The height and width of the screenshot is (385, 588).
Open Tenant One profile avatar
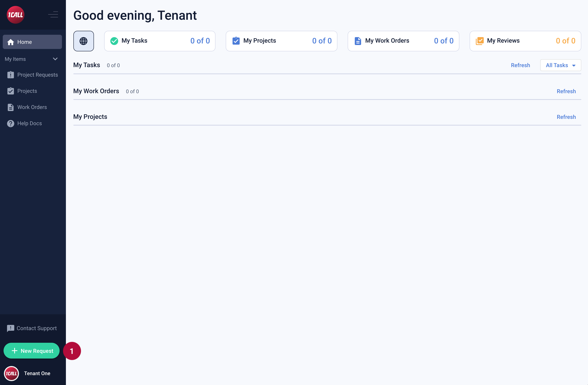click(11, 373)
